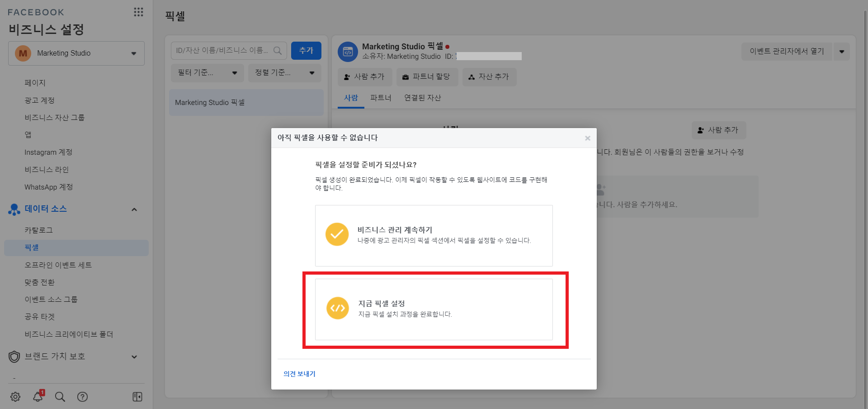Screen dimensions: 868x409
Task: Open the Marketing Studio business dropdown
Action: (76, 53)
